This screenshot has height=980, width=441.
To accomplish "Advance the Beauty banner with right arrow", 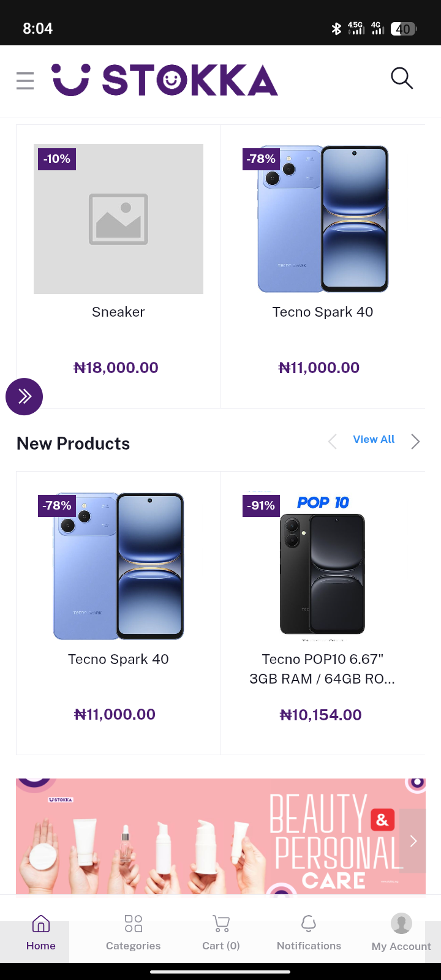I will [x=413, y=841].
